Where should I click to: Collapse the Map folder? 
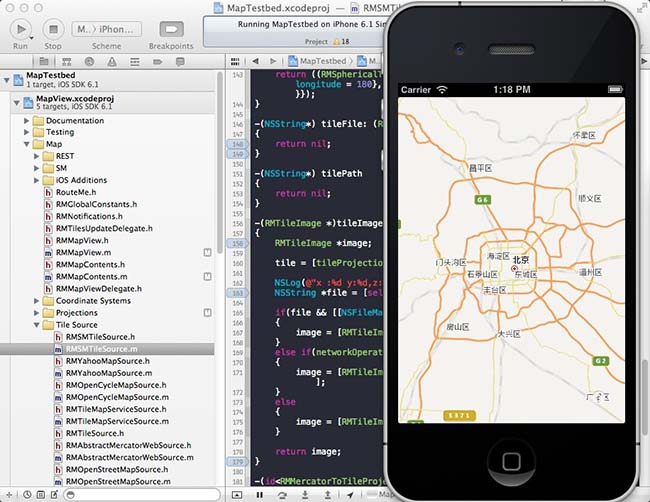click(x=27, y=144)
